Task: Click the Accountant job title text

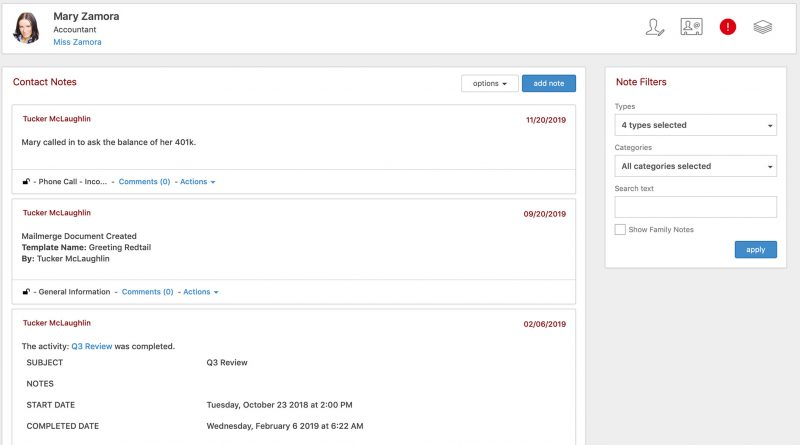Action: [74, 30]
